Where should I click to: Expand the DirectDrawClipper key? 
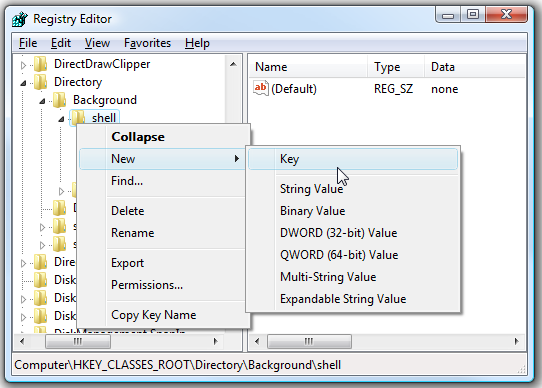[x=23, y=65]
